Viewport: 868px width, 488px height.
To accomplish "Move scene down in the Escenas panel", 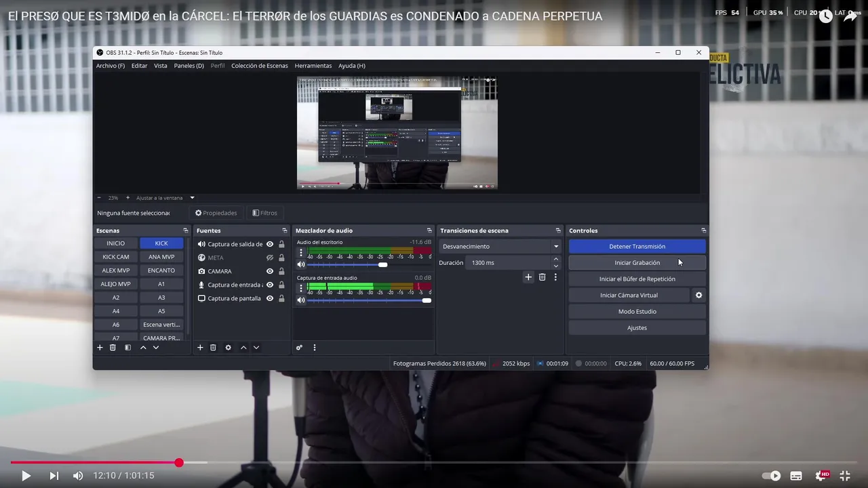I will (x=156, y=348).
